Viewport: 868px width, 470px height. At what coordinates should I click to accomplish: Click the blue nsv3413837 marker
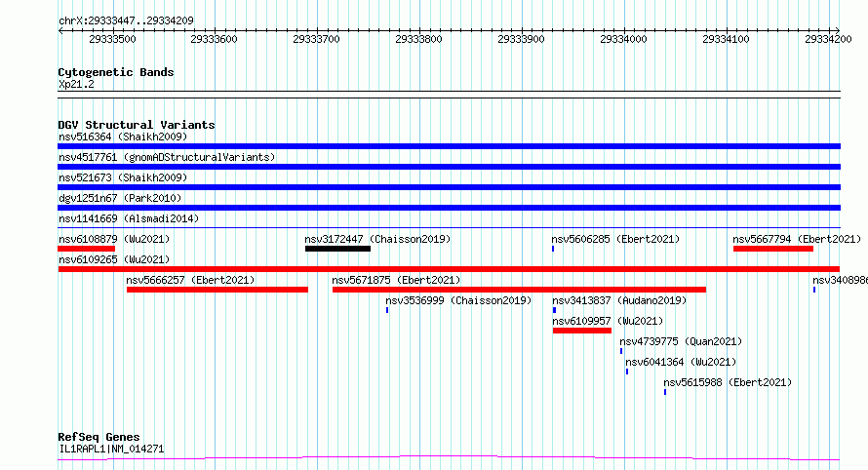(x=554, y=310)
